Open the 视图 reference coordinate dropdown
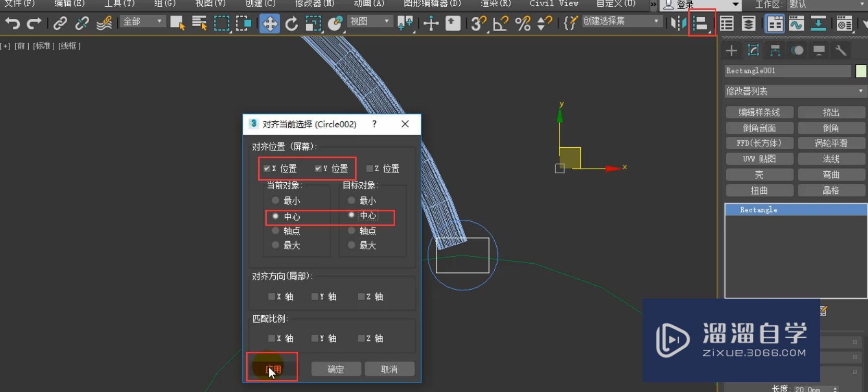The width and height of the screenshot is (868, 392). coord(370,21)
